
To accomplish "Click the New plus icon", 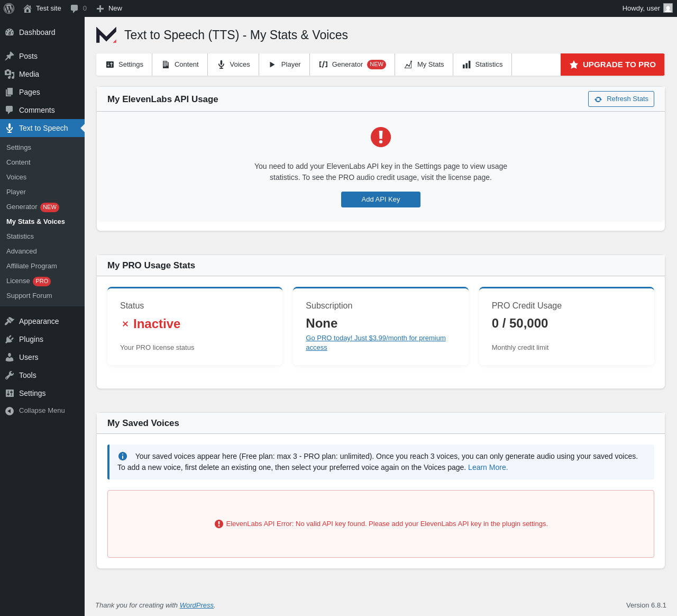I will 100,8.
